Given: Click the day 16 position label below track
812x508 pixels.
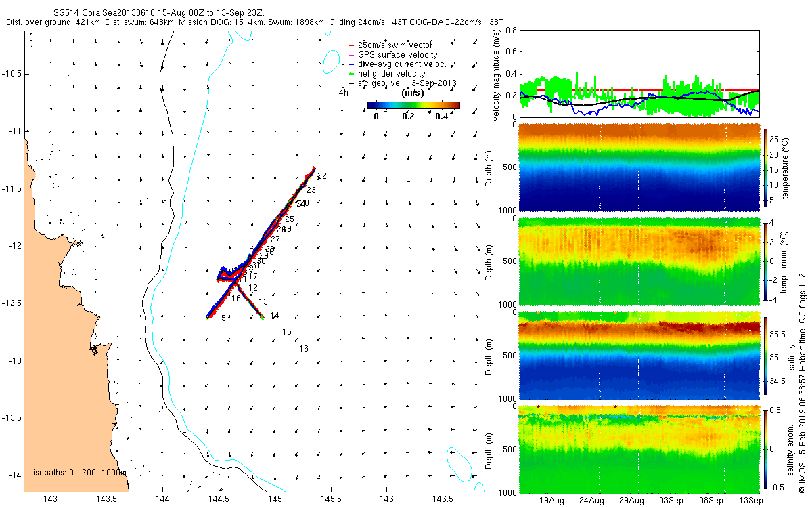Looking at the screenshot, I should [x=304, y=349].
